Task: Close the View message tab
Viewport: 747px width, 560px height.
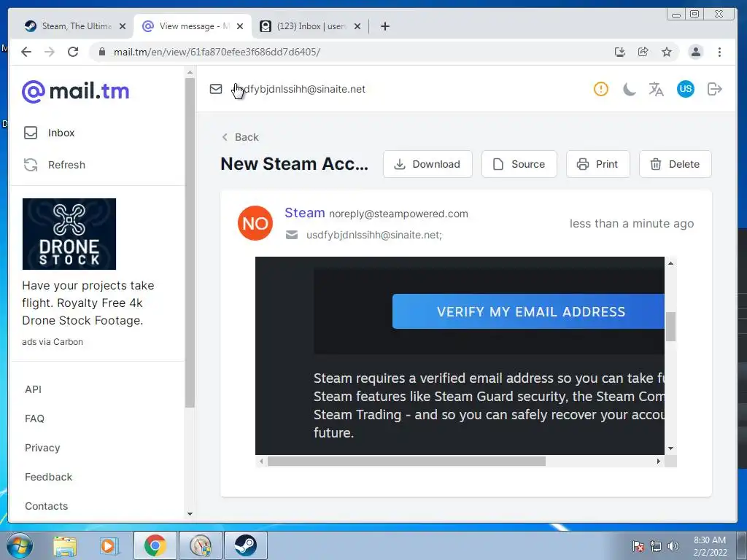Action: click(240, 26)
